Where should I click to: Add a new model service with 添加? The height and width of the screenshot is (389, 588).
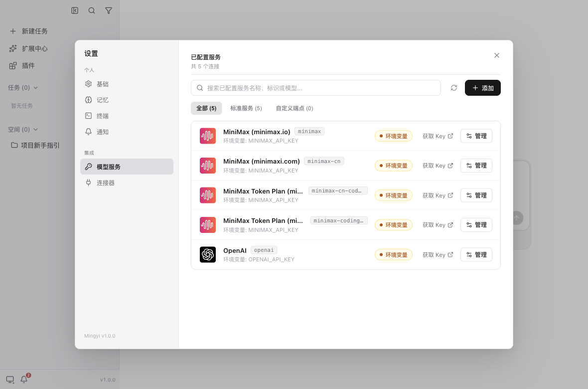[x=483, y=88]
